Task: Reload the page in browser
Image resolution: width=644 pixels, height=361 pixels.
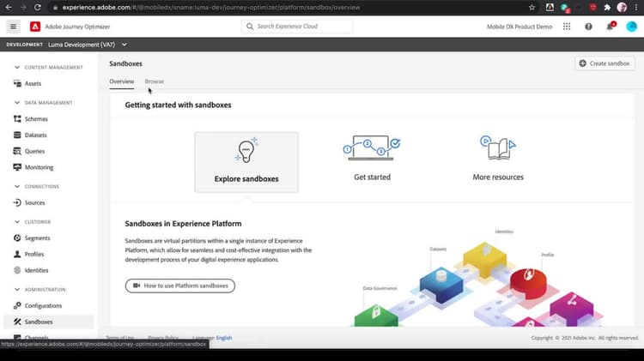Action: pyautogui.click(x=38, y=8)
